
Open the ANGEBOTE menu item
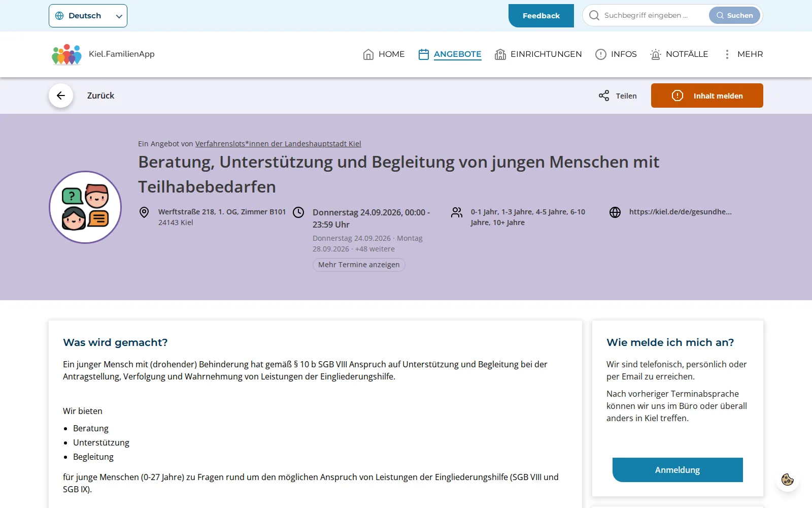450,54
